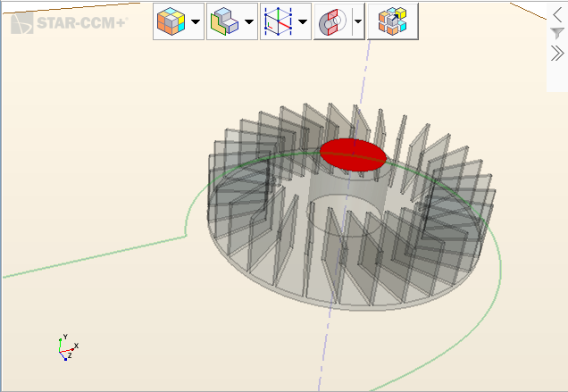Click the filter funnel icon
Viewport: 568px width, 392px height.
[x=557, y=33]
